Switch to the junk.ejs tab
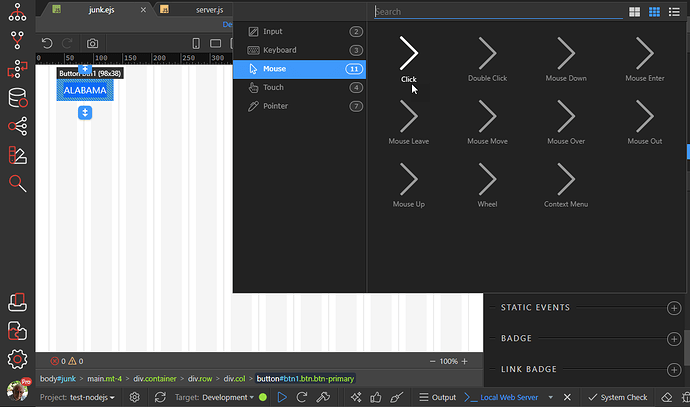This screenshot has height=407, width=690. (x=101, y=10)
